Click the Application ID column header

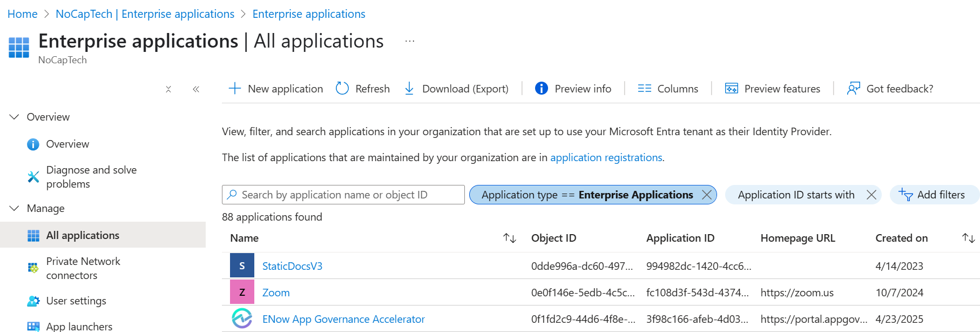[680, 238]
